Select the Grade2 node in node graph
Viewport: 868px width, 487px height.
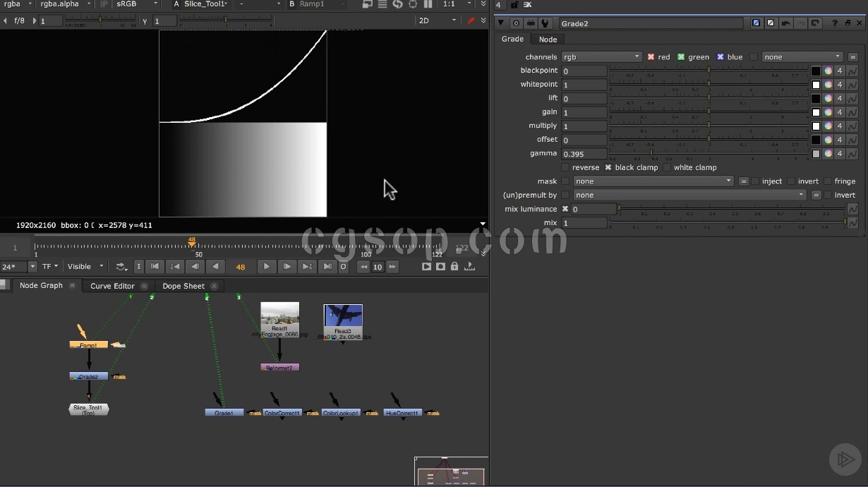(x=89, y=377)
